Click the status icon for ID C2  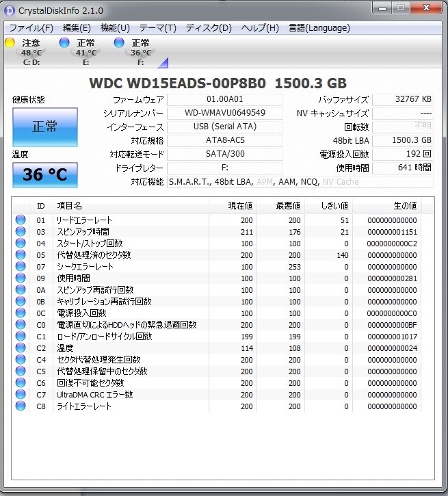tap(21, 348)
